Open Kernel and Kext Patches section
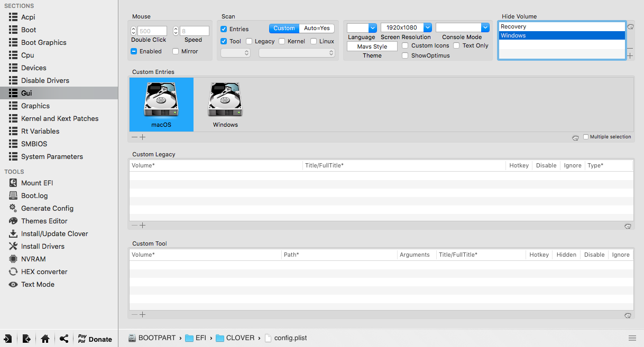Image resolution: width=644 pixels, height=347 pixels. tap(60, 118)
